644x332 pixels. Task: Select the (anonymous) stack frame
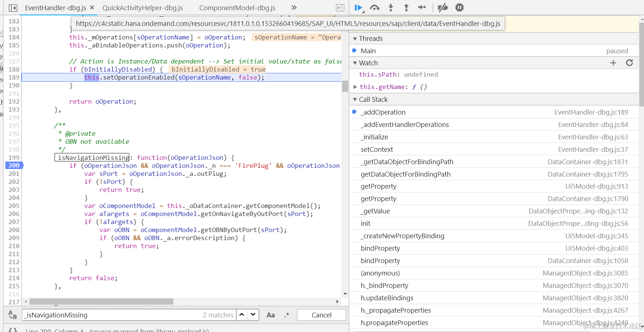[494, 273]
